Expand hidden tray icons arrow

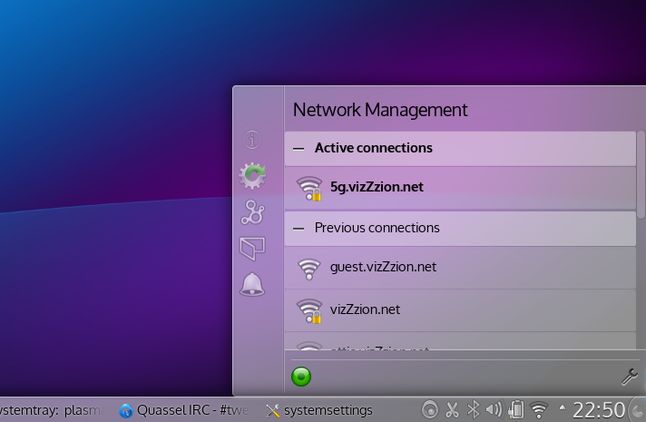click(562, 408)
